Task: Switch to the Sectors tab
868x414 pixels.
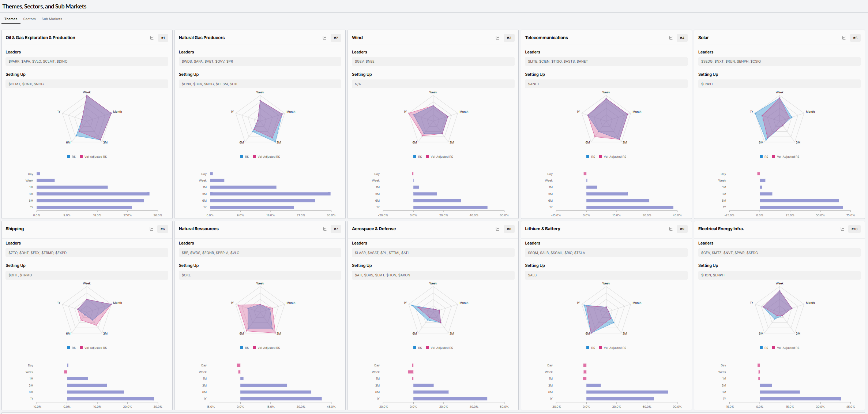Action: coord(29,19)
